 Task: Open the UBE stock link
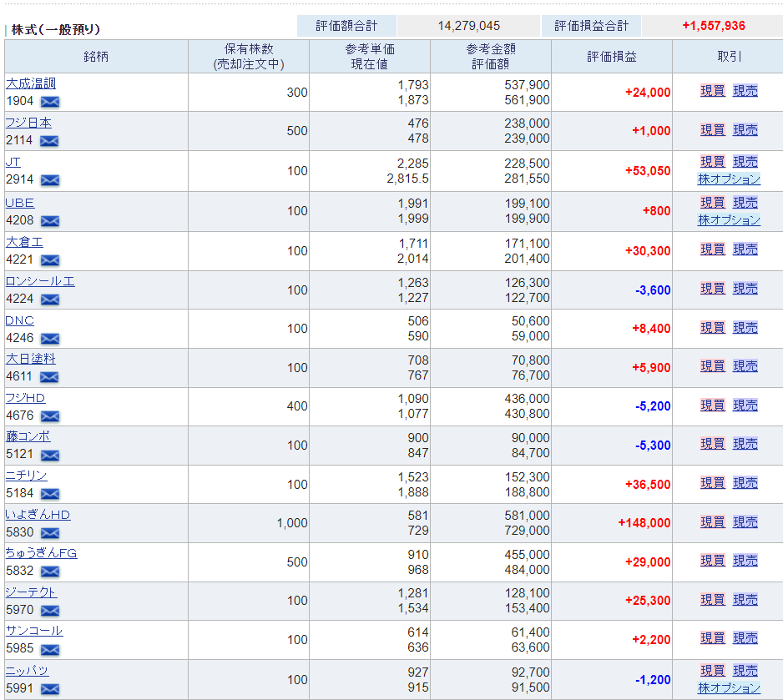[20, 203]
